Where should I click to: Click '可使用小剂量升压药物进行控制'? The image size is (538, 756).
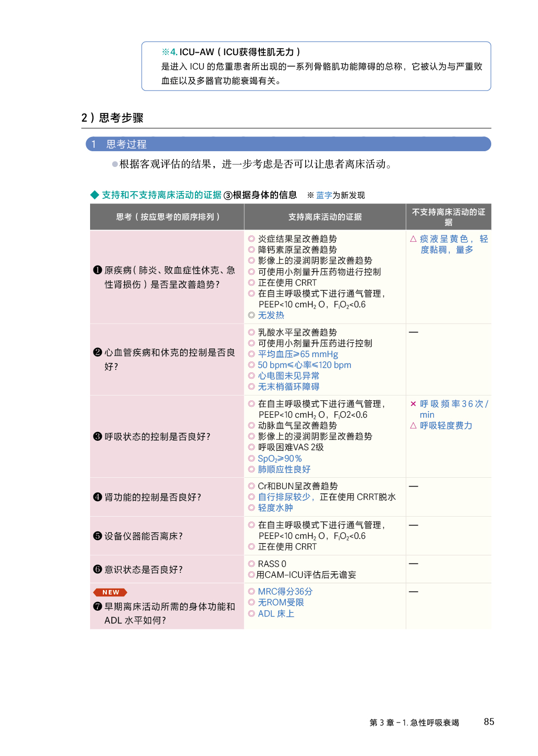pyautogui.click(x=319, y=272)
